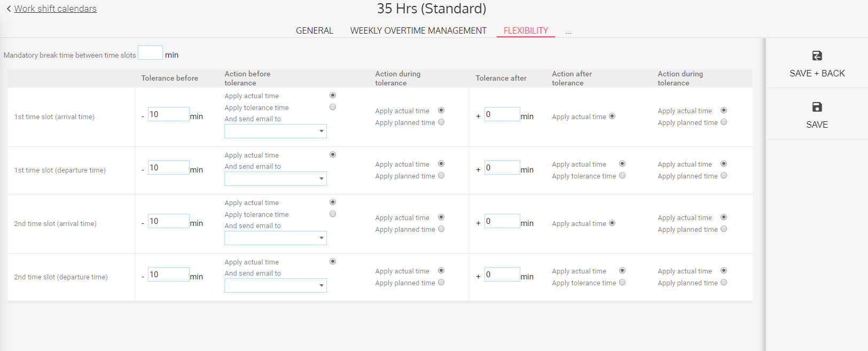Expand the 2nd arrival send email dropdown
The image size is (868, 351).
[275, 238]
